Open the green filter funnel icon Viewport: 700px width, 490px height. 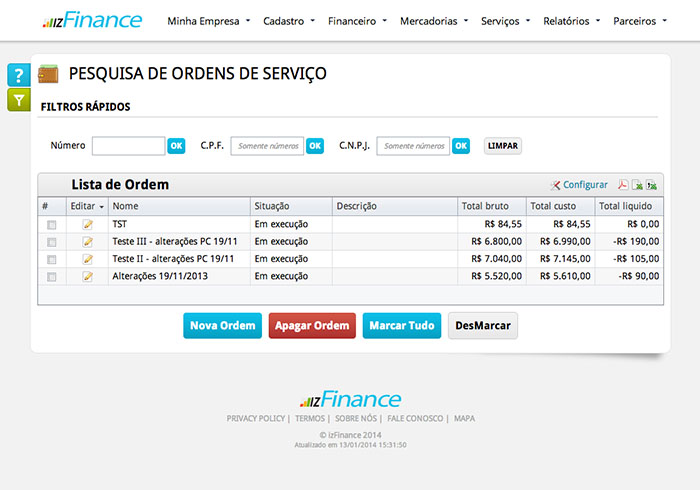pos(19,99)
